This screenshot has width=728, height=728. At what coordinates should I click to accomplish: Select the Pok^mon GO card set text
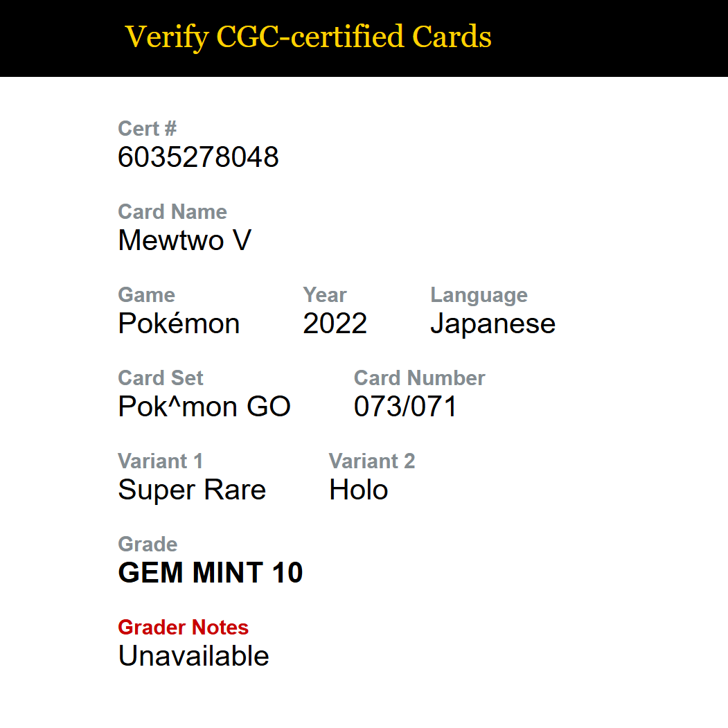(x=204, y=406)
